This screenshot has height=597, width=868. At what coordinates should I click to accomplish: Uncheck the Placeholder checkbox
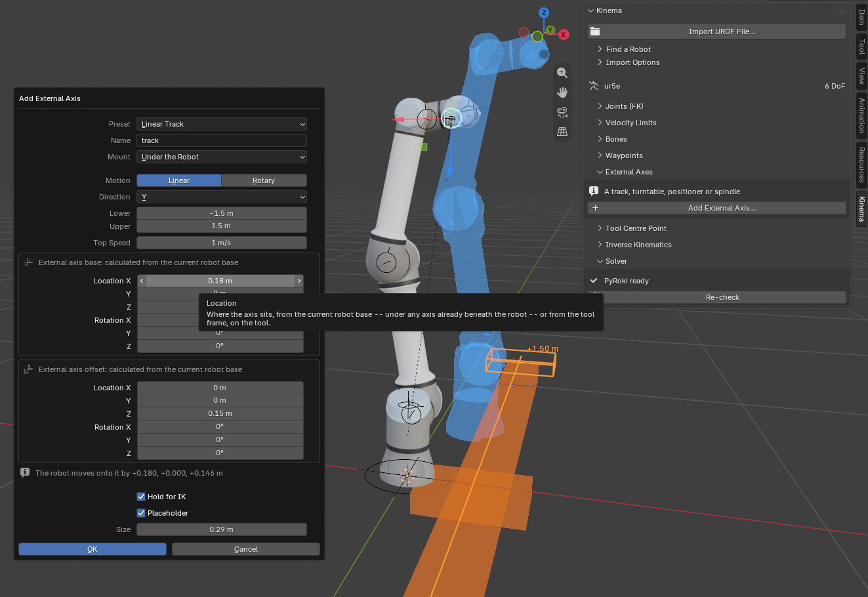141,513
